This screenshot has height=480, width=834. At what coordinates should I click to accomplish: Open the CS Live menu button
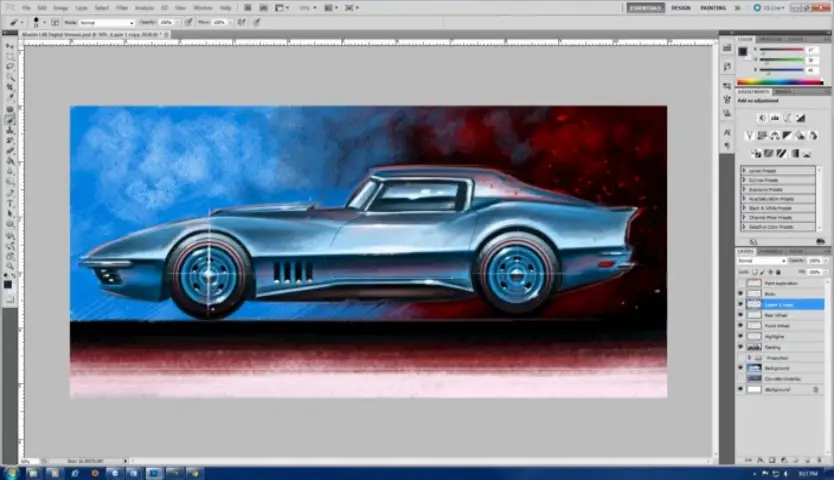click(769, 8)
